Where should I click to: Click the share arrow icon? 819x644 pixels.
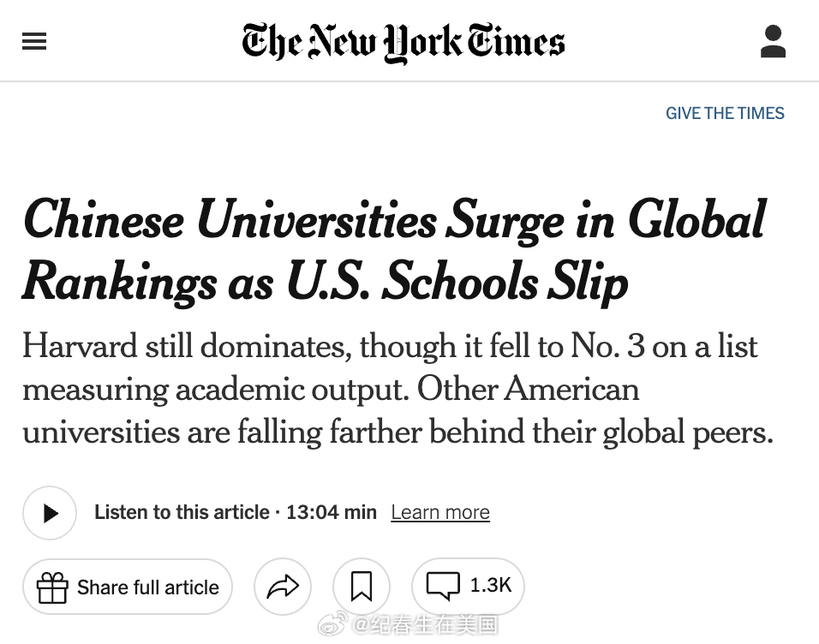point(283,587)
